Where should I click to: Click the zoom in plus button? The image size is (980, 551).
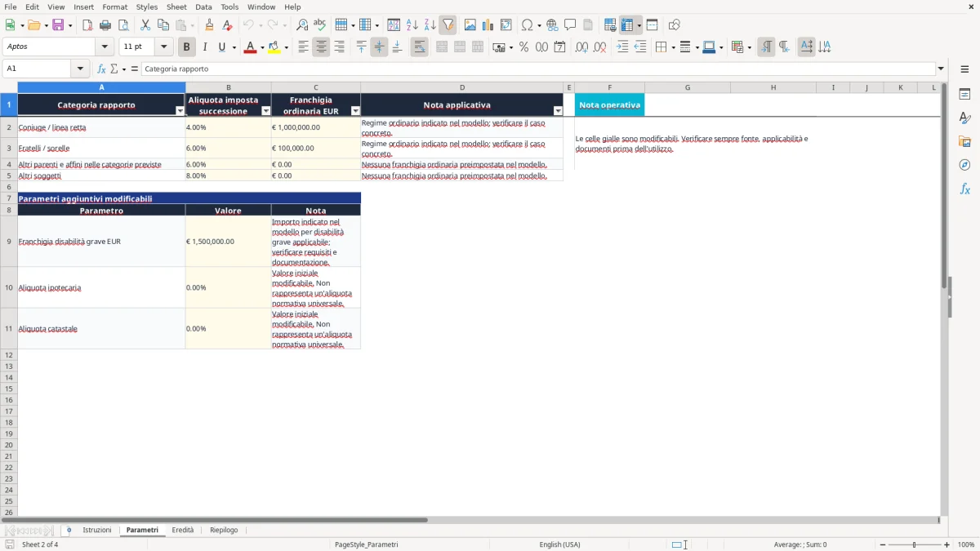947,544
